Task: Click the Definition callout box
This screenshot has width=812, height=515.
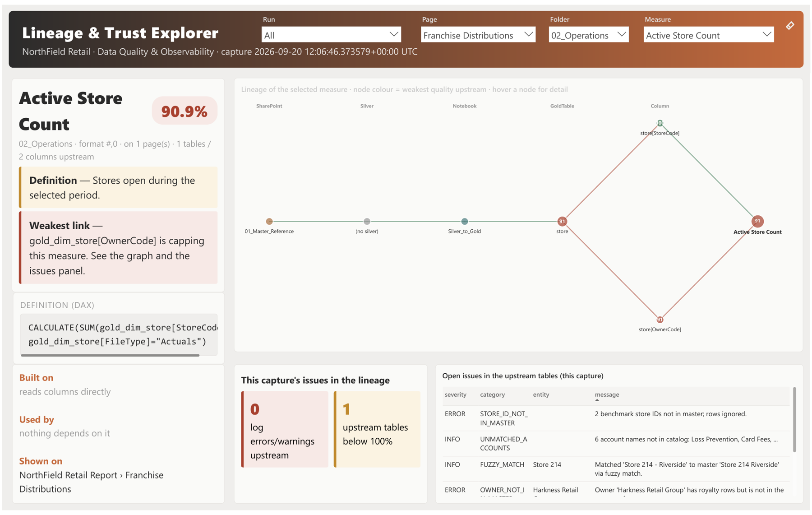Action: pyautogui.click(x=118, y=187)
